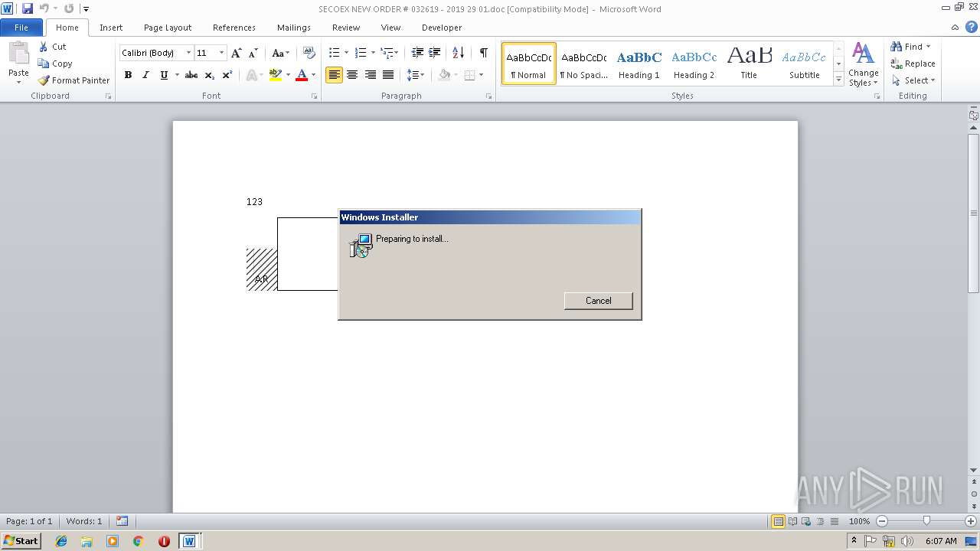Open the Line Spacing dropdown
The height and width of the screenshot is (551, 980).
tap(415, 75)
